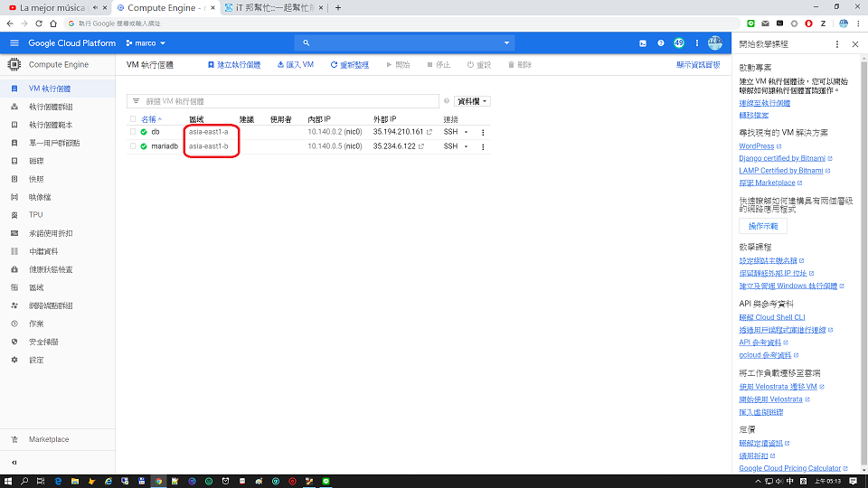The height and width of the screenshot is (488, 868).
Task: Click the browser address bar
Action: (x=401, y=23)
